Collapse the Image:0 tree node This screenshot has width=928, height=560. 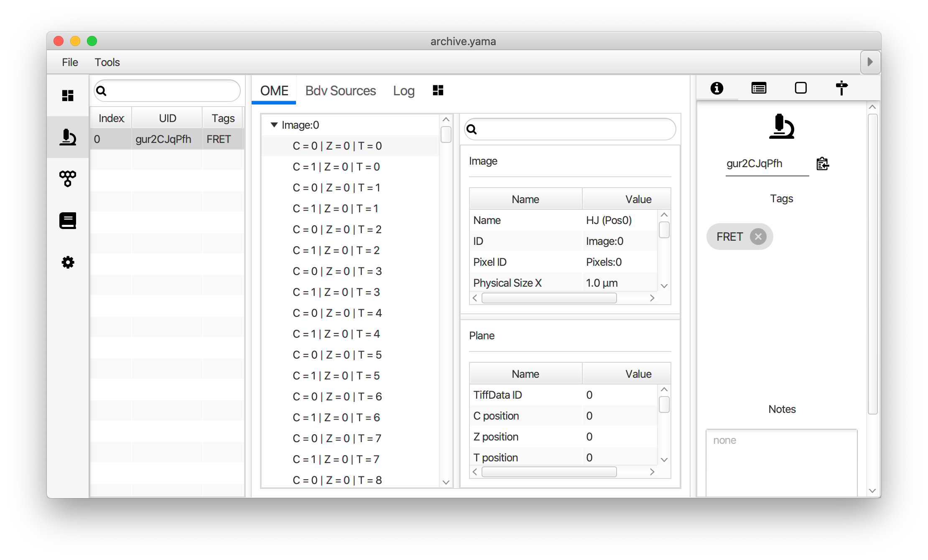pos(274,125)
